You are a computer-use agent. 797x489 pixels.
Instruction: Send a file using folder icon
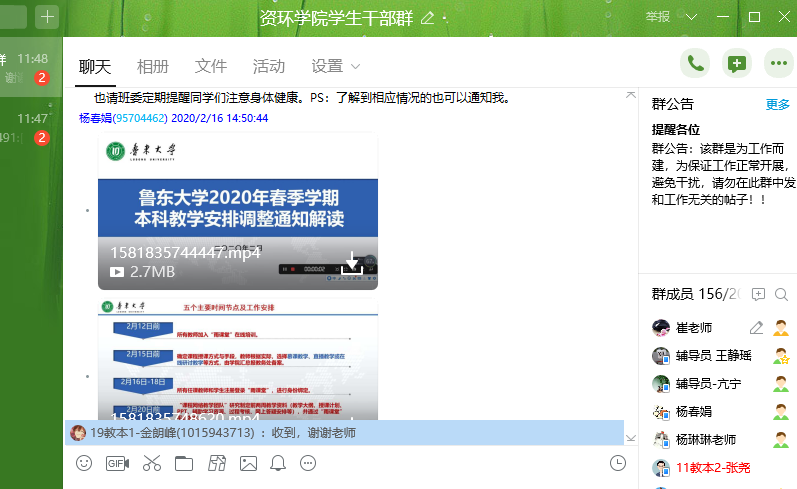coord(184,463)
